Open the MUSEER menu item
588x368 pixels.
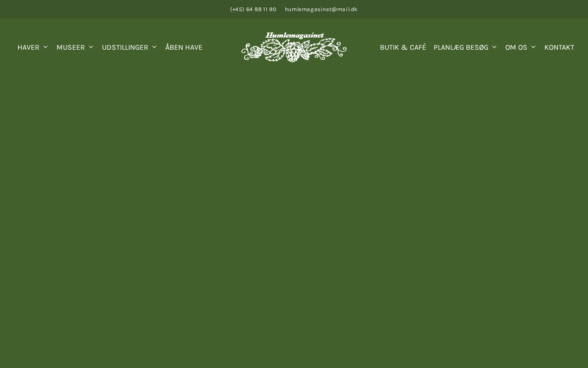pos(71,47)
